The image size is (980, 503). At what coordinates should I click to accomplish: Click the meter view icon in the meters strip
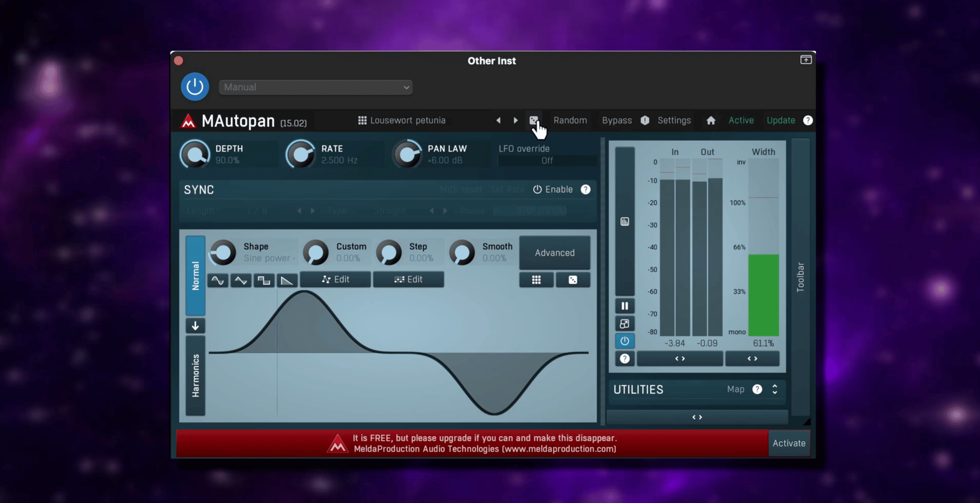[x=625, y=222]
